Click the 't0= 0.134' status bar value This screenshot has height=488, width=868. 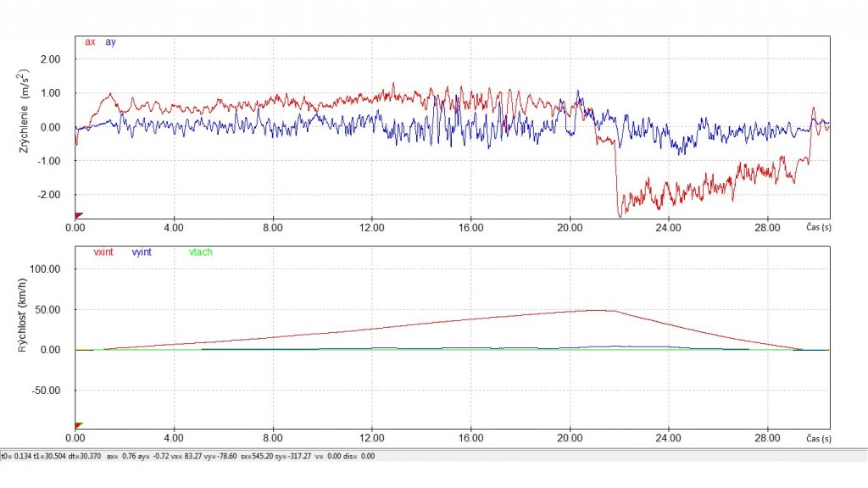[x=16, y=457]
